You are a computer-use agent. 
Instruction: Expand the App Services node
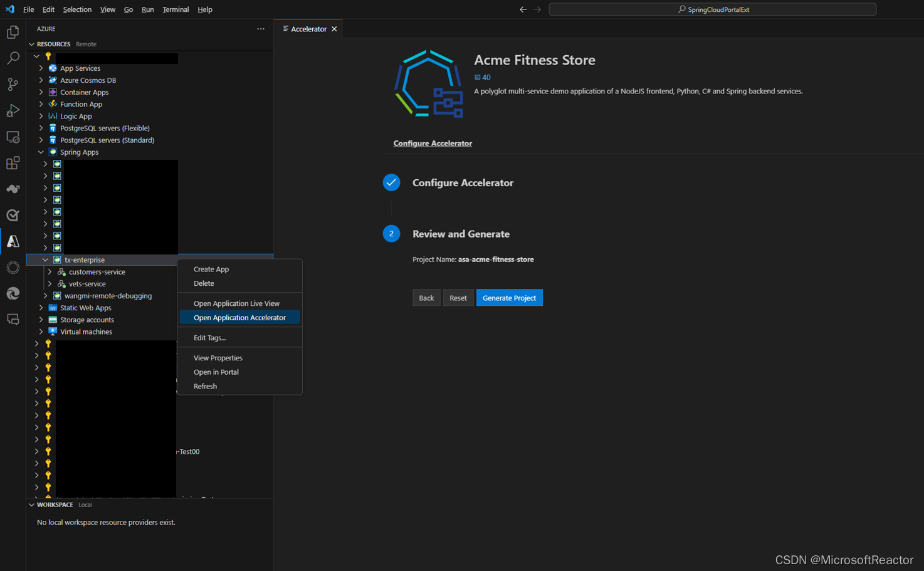coord(41,68)
